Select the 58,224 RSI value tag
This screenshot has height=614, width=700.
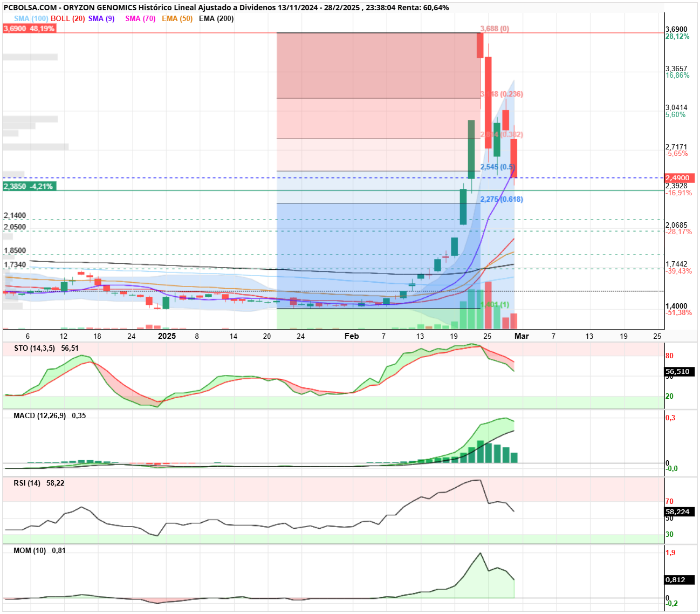pyautogui.click(x=680, y=511)
